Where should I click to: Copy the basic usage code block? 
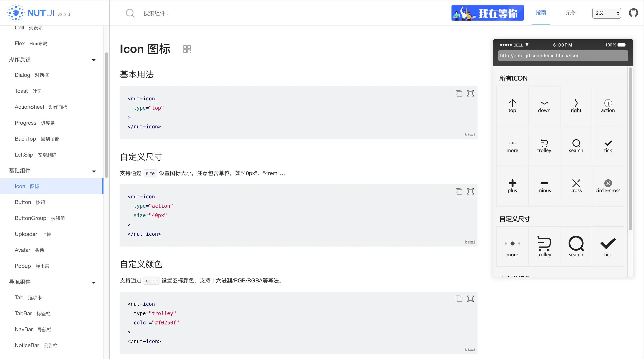pos(459,93)
